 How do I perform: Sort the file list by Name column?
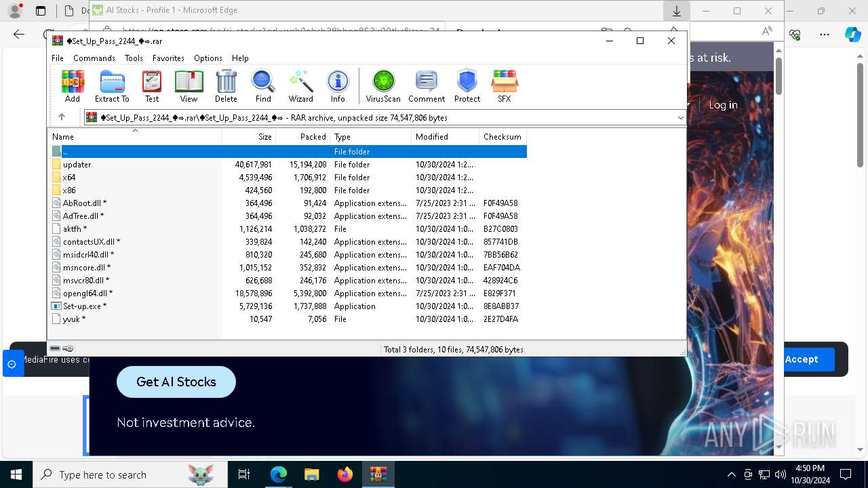coord(134,137)
